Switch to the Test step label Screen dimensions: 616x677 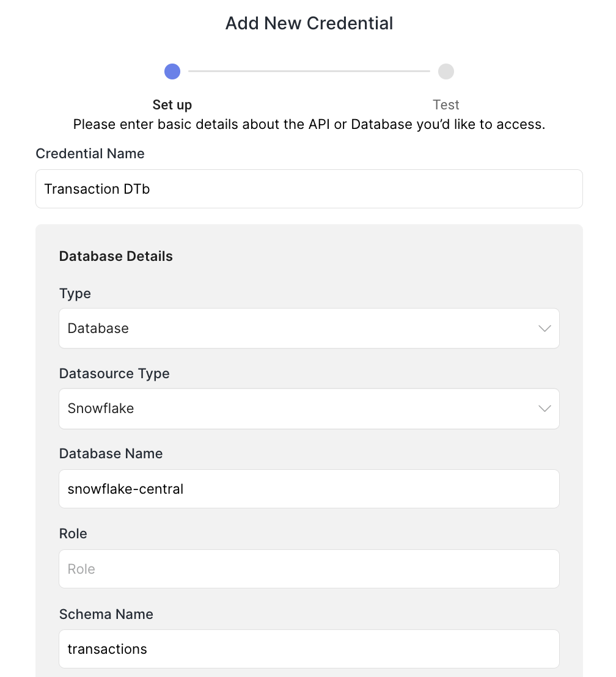(446, 104)
